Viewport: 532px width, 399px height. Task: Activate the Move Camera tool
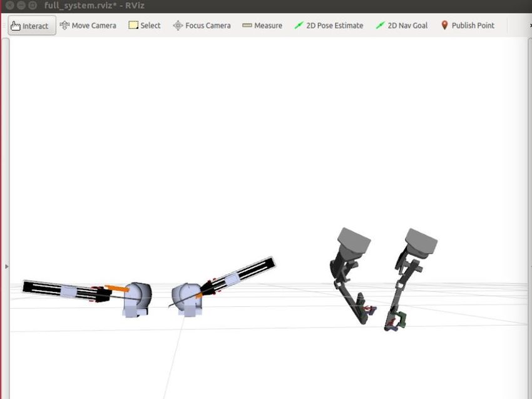[88, 26]
